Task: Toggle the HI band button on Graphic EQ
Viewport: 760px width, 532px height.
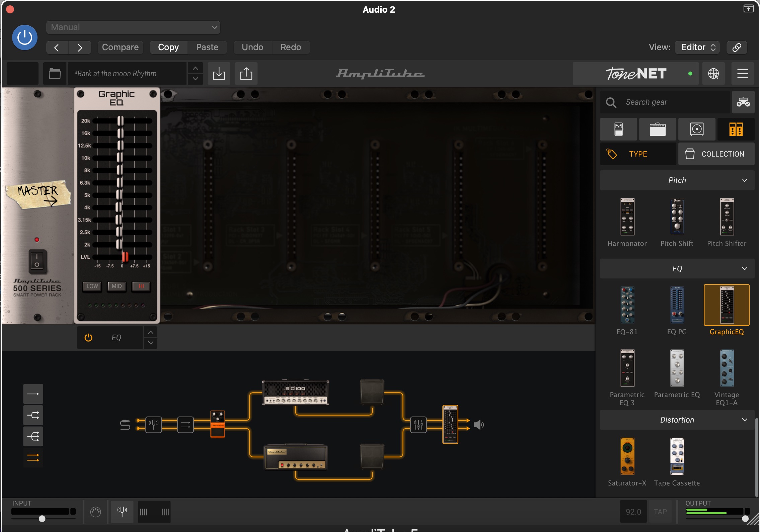Action: [x=141, y=286]
